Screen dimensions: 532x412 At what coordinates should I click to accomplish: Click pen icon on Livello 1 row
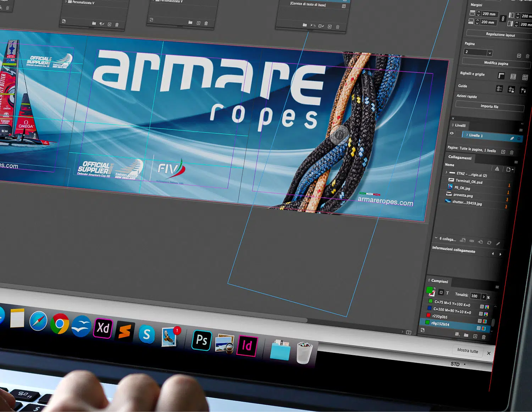pos(512,138)
